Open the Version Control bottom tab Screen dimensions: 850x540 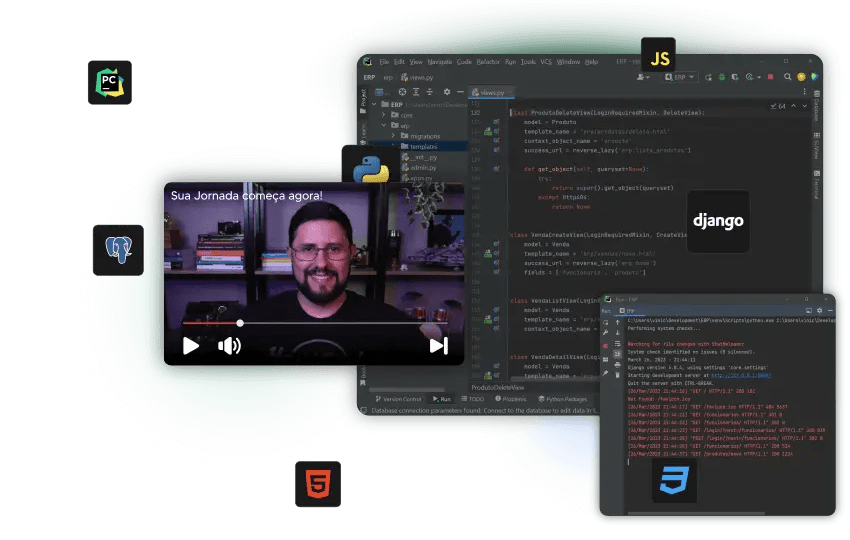click(x=398, y=399)
